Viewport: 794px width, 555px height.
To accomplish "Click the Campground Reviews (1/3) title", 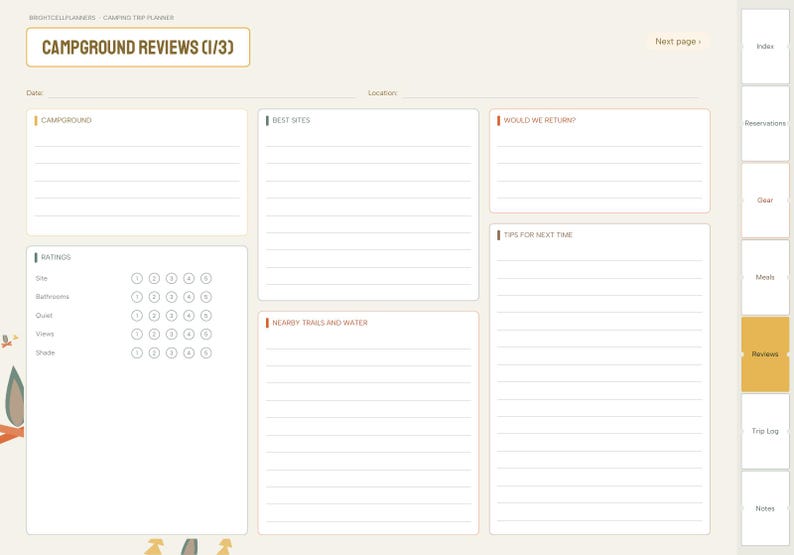I will 138,47.
